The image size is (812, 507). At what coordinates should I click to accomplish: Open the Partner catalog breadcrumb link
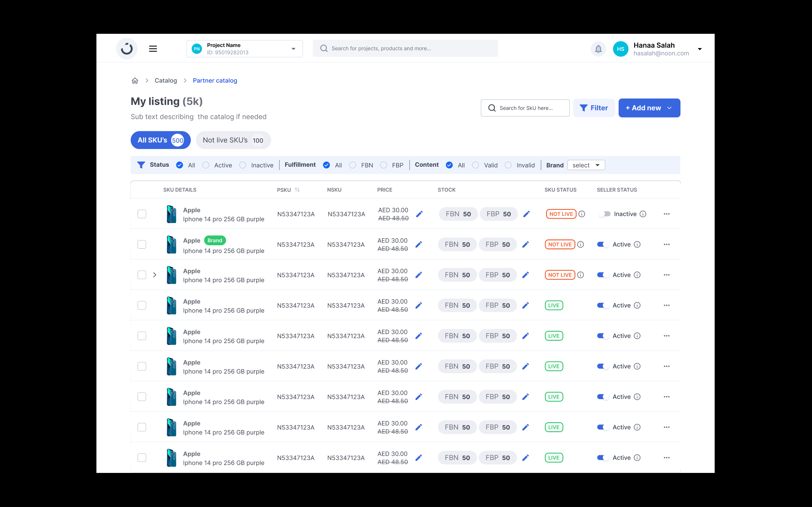point(215,81)
